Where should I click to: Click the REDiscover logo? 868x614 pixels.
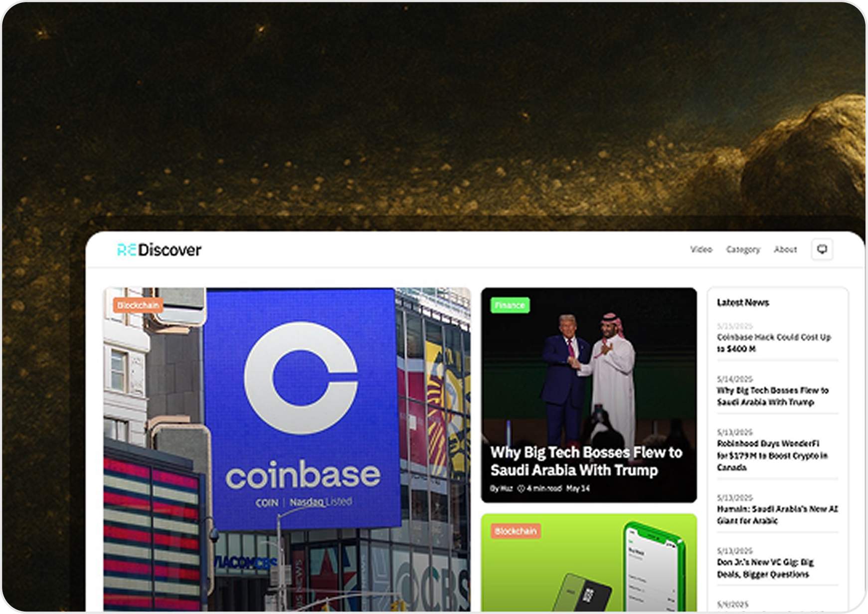click(159, 249)
